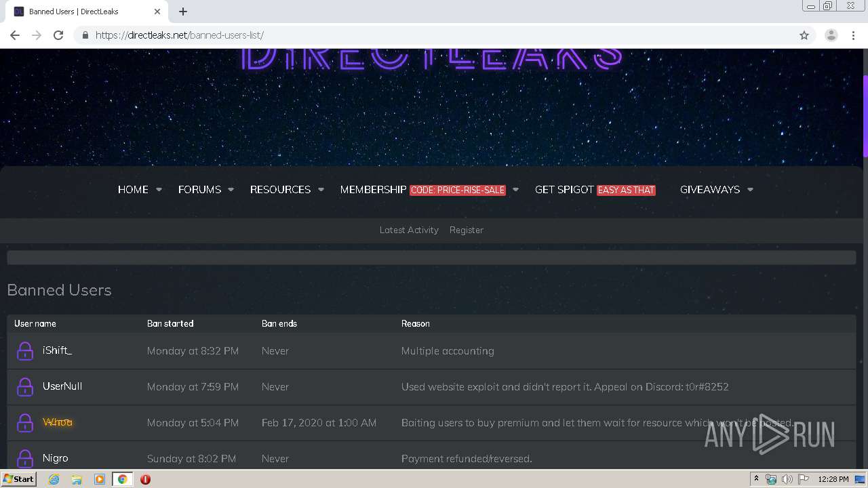The image size is (868, 488).
Task: Expand the MEMBERSHIP menu arrow
Action: point(515,190)
